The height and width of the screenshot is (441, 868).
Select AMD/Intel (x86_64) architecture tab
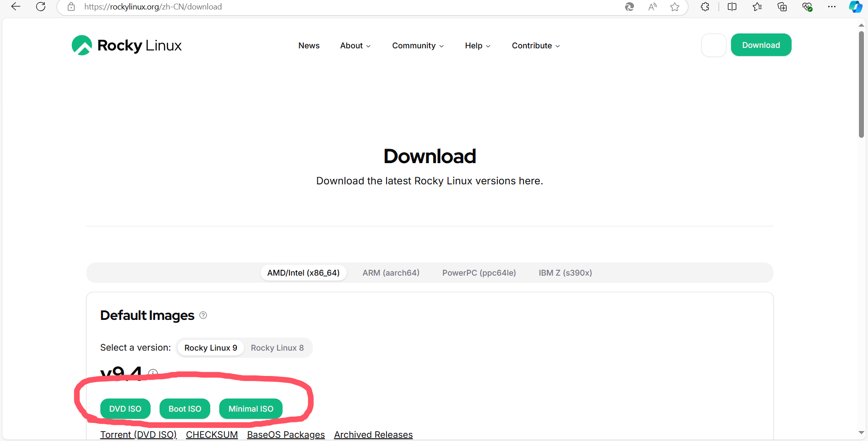pyautogui.click(x=303, y=273)
